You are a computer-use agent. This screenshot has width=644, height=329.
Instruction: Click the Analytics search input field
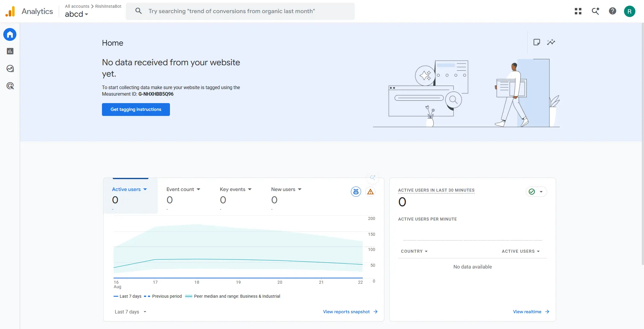pos(240,11)
